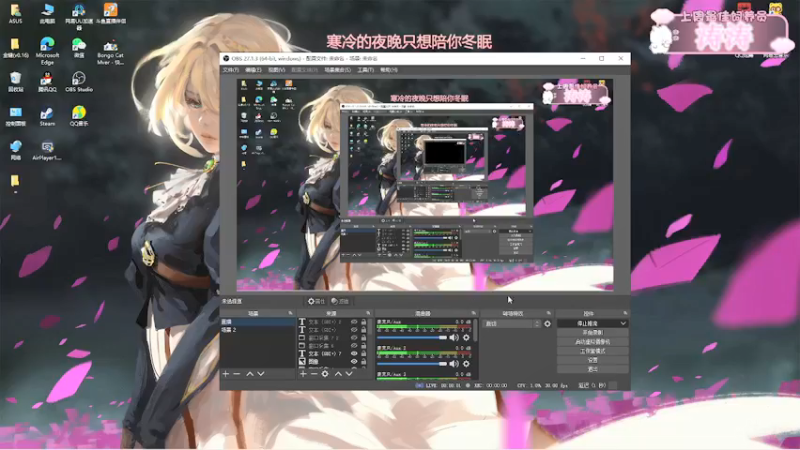Open source properties gear under 来源 sources list

[325, 374]
